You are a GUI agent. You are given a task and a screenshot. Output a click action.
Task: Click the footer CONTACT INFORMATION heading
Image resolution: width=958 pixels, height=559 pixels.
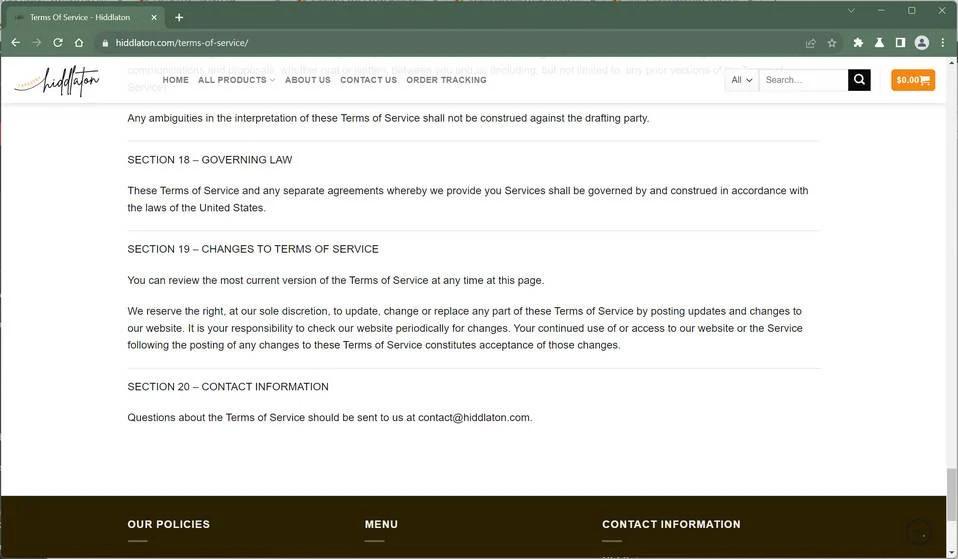671,524
